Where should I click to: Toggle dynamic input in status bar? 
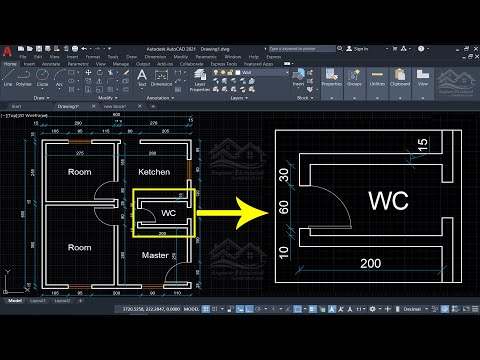240,309
